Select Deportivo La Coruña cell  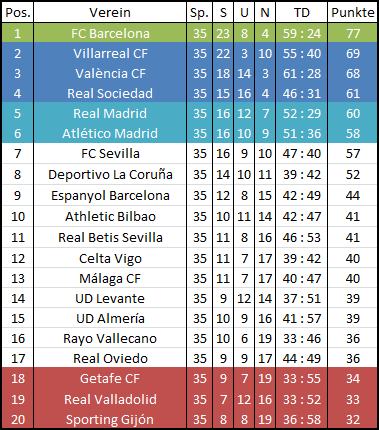tap(110, 174)
